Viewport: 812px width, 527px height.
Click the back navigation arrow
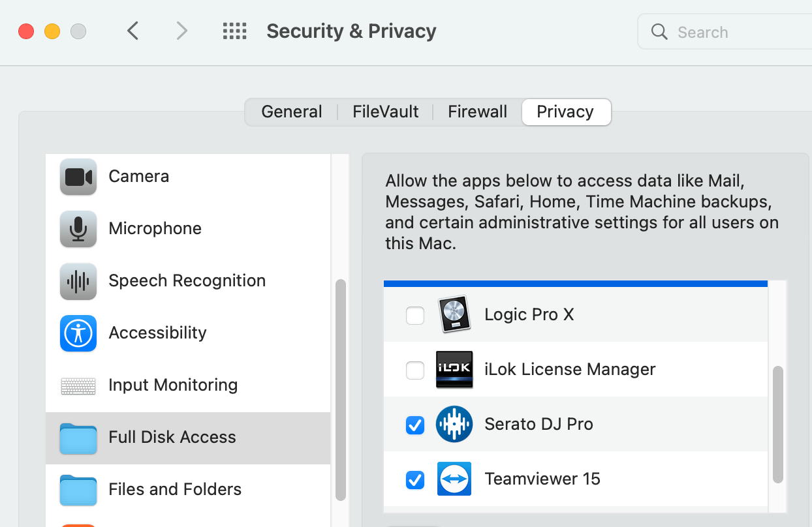[x=133, y=31]
